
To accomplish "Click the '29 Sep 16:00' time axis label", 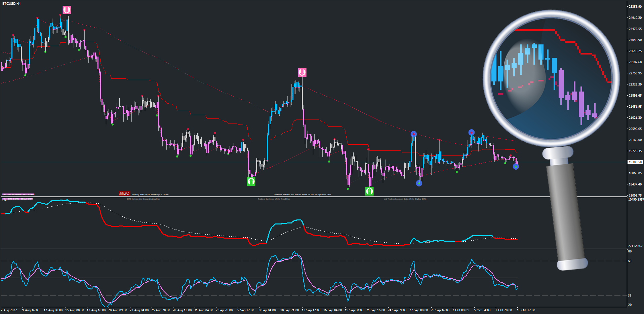I will (x=440, y=310).
